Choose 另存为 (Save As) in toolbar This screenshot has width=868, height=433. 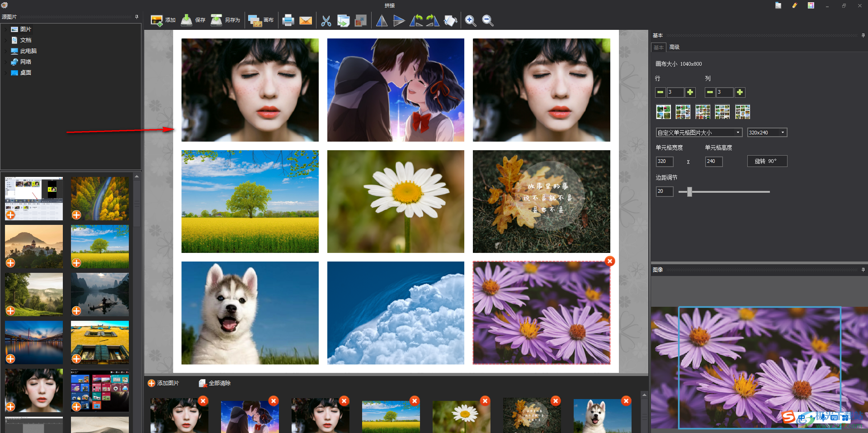click(225, 20)
